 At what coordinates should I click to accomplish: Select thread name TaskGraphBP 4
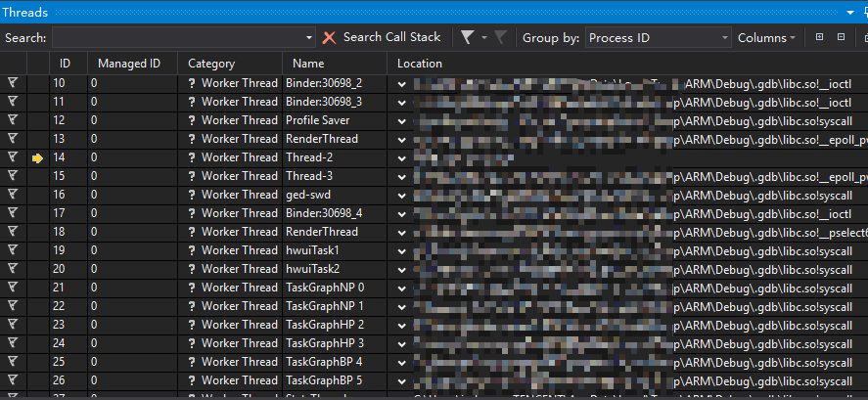coord(324,362)
